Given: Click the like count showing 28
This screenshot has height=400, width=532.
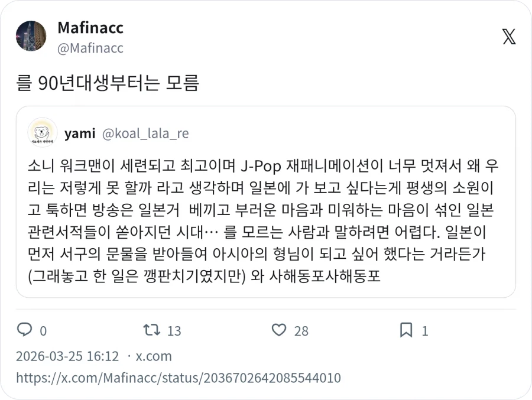Looking at the screenshot, I should point(300,331).
